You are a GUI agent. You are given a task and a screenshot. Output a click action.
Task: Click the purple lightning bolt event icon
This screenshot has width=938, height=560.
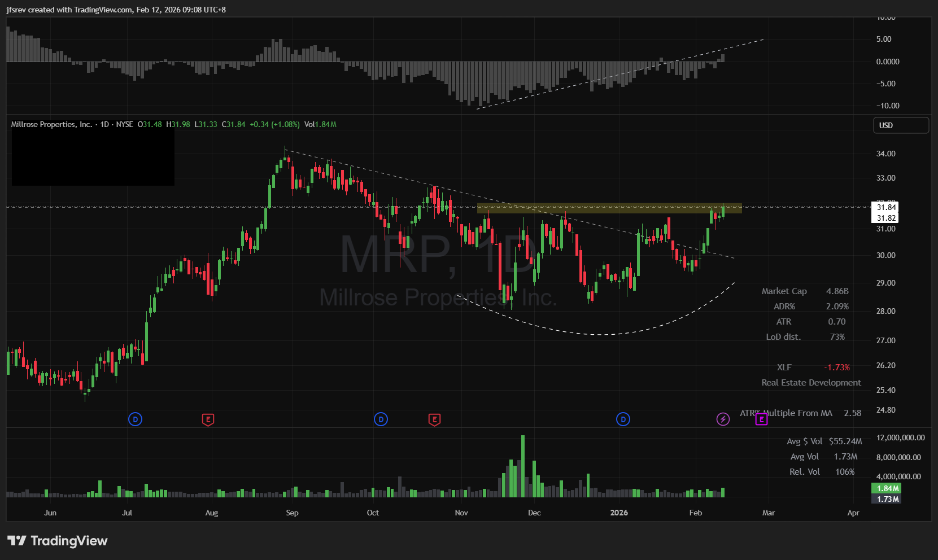point(723,419)
